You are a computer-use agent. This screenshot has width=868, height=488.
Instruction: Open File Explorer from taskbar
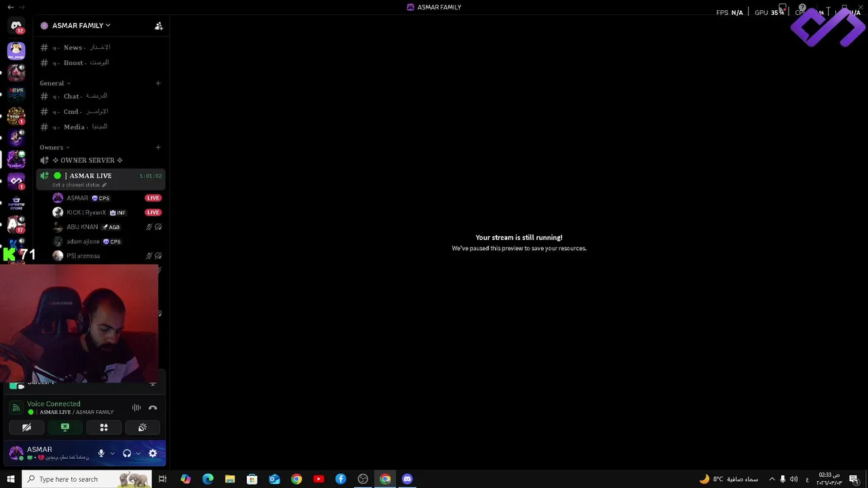(230, 479)
